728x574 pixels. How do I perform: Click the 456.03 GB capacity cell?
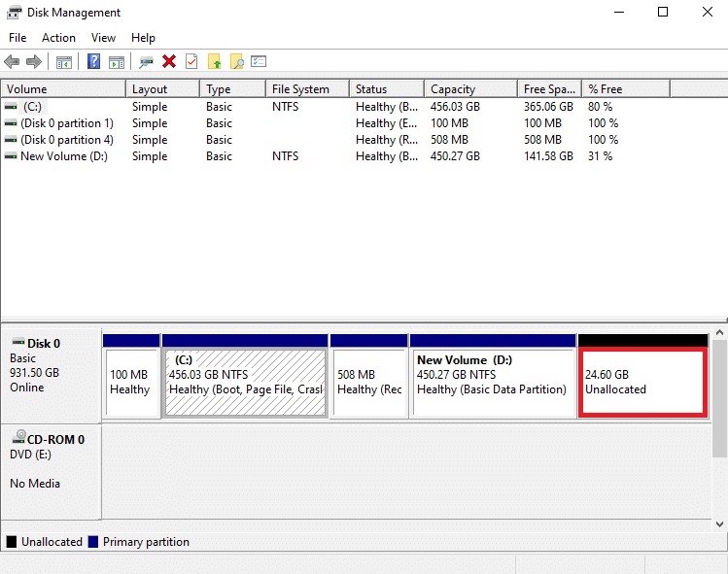455,107
